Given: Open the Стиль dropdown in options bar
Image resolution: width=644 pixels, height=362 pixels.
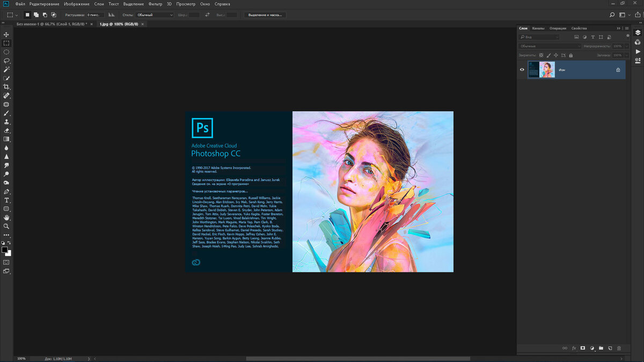Looking at the screenshot, I should click(154, 15).
